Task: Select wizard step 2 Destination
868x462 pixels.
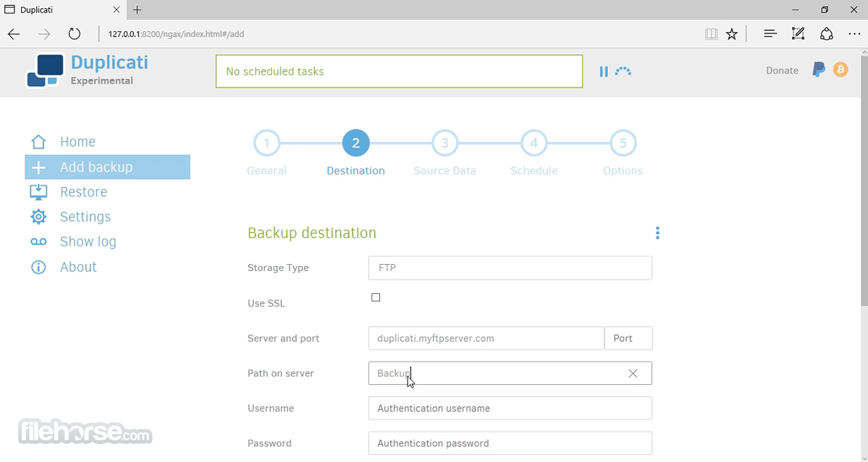Action: tap(356, 144)
